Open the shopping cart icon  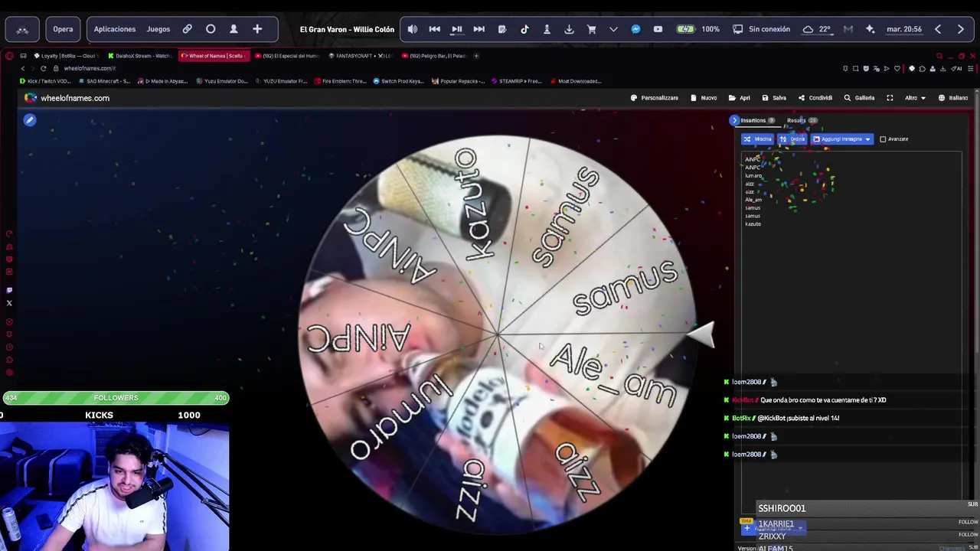pyautogui.click(x=591, y=29)
